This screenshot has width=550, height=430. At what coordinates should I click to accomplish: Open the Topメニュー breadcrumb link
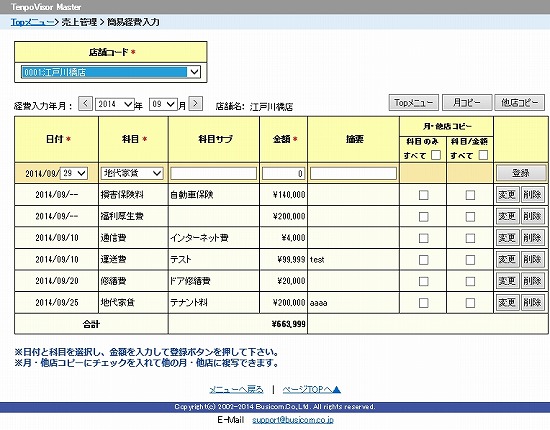coord(32,22)
